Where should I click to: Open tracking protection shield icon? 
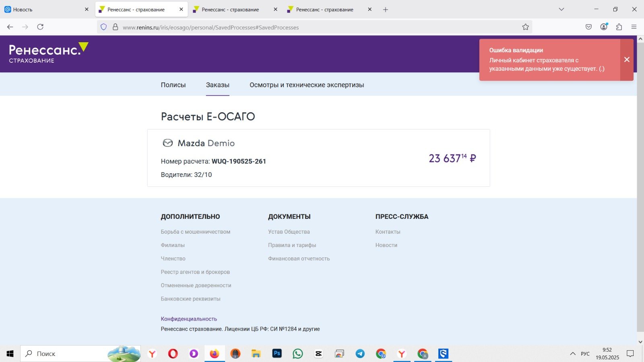tap(103, 27)
